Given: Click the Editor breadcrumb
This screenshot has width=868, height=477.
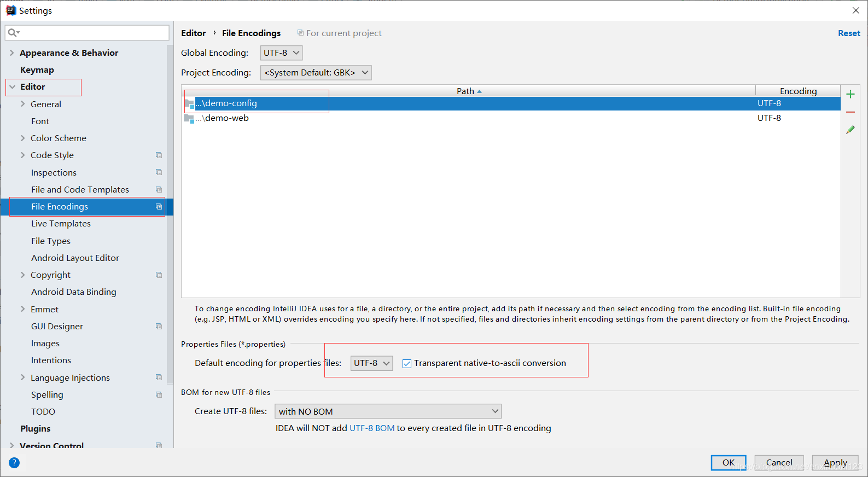Looking at the screenshot, I should tap(194, 33).
